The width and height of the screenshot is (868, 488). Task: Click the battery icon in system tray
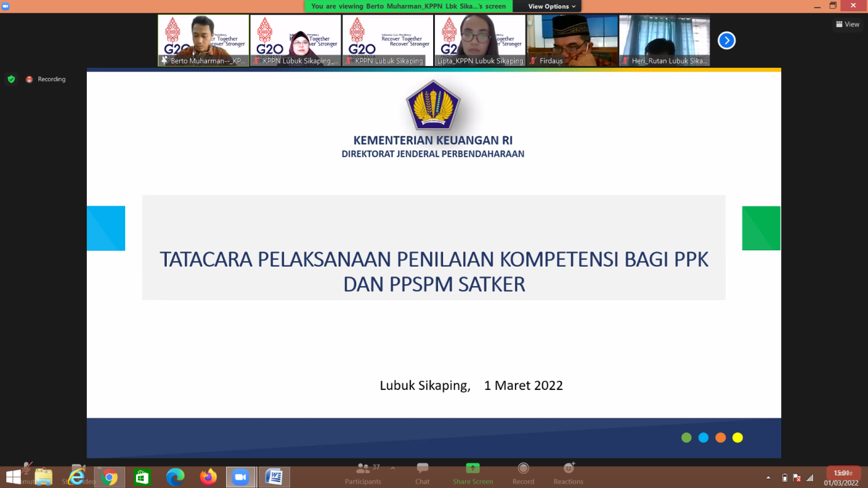(x=784, y=478)
